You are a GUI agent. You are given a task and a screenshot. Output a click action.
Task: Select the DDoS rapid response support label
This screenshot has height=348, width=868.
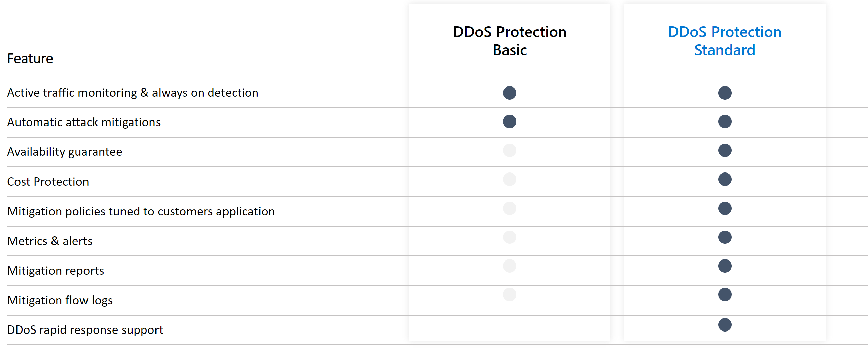tap(85, 330)
